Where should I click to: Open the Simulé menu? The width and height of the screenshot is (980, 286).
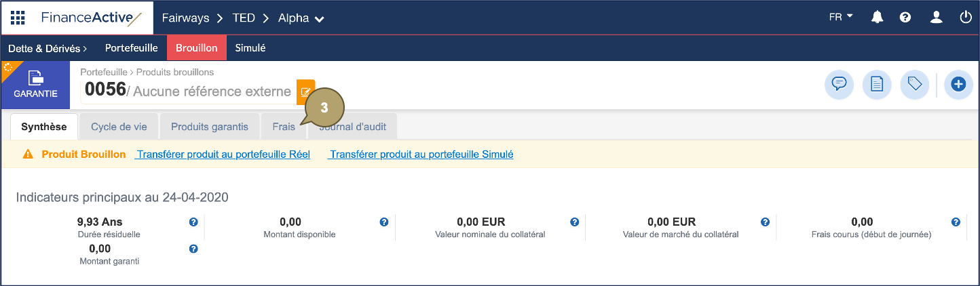[250, 48]
